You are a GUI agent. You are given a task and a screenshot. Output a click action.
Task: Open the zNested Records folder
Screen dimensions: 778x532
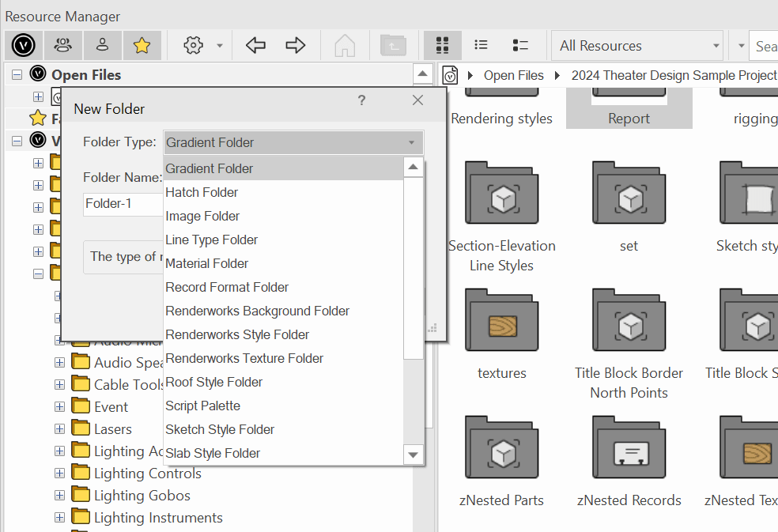click(629, 447)
